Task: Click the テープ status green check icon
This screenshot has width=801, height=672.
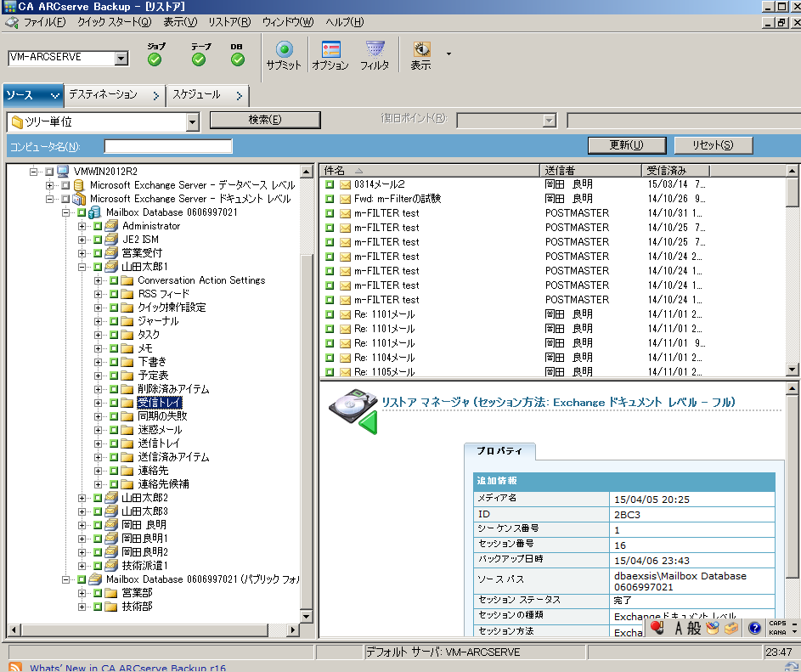Action: pos(199,59)
